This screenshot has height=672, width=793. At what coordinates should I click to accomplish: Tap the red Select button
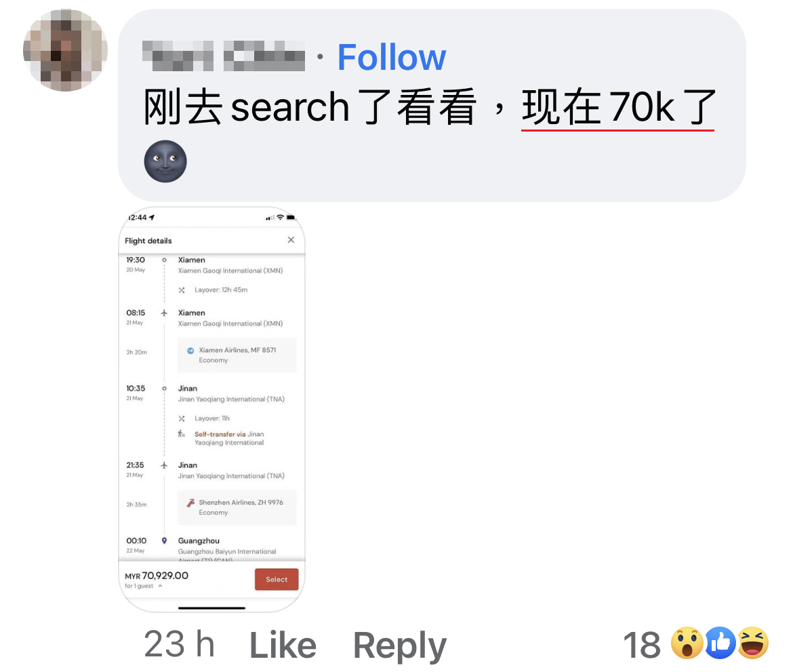276,579
